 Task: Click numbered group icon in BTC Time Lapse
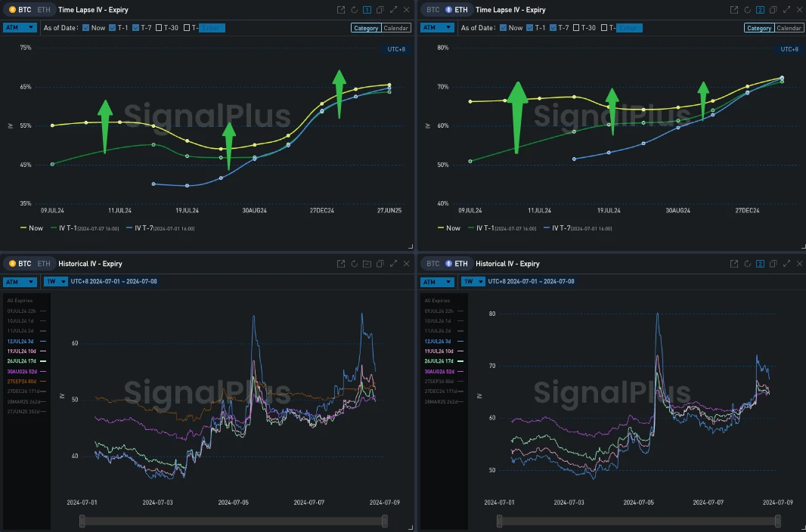pos(367,10)
